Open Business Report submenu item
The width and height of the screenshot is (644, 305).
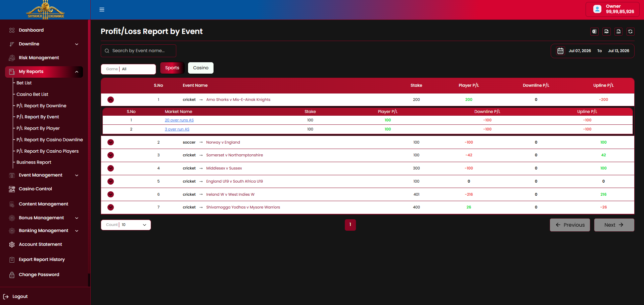coord(34,162)
